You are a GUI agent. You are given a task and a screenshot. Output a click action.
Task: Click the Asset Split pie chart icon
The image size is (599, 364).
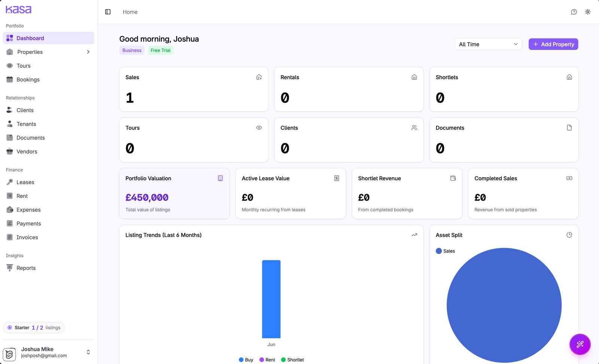(x=569, y=235)
